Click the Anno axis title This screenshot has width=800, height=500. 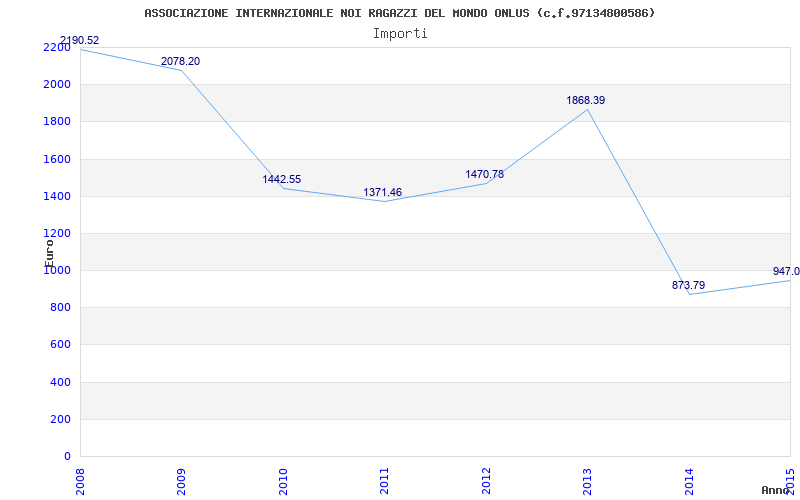pyautogui.click(x=775, y=491)
